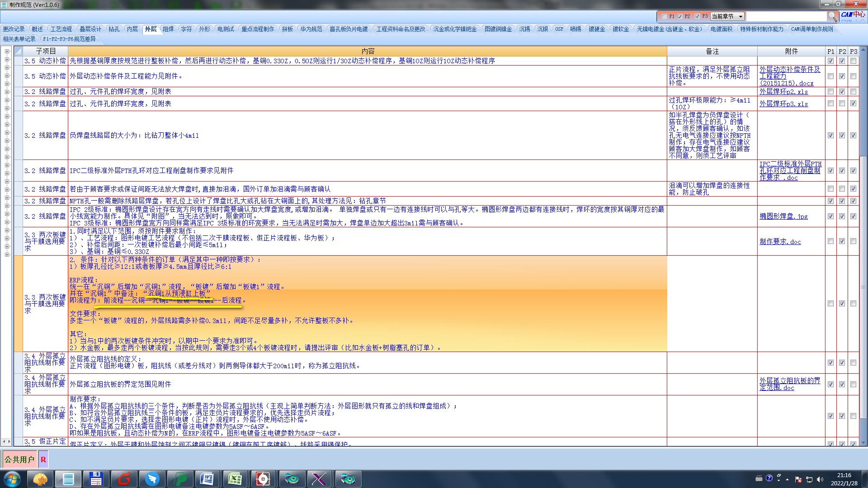This screenshot has width=868, height=488.
Task: Expand the last tree node in left panel
Action: 7,254
